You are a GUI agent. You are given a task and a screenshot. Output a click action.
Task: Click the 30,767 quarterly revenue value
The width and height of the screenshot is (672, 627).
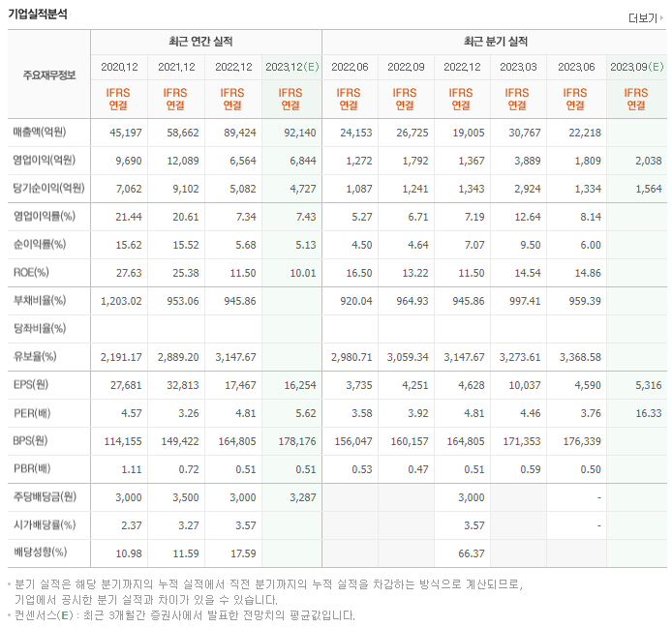pos(525,133)
